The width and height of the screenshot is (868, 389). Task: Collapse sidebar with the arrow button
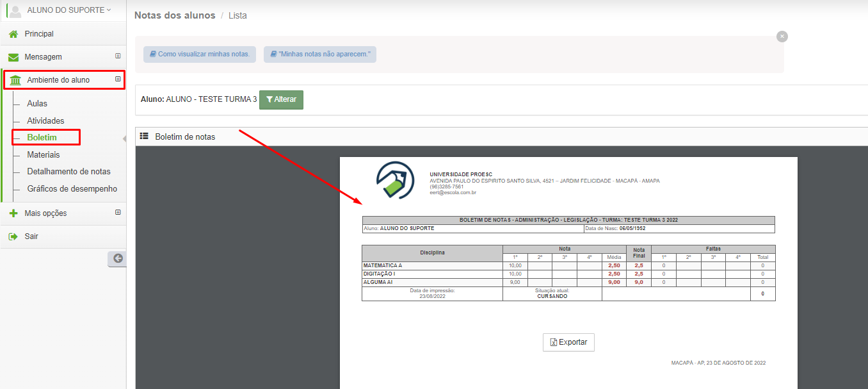click(118, 258)
